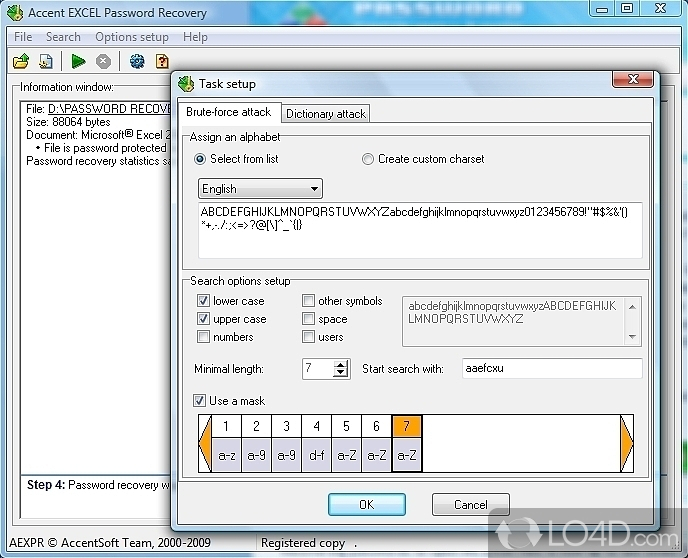The width and height of the screenshot is (688, 558).
Task: Disable the Use a mask checkbox
Action: click(199, 401)
